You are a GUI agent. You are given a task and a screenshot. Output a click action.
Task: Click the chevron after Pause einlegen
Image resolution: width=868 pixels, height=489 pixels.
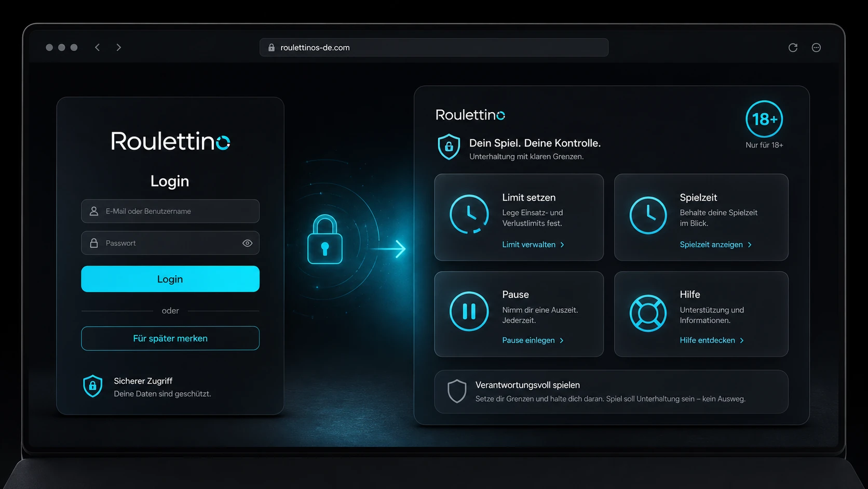pyautogui.click(x=562, y=341)
